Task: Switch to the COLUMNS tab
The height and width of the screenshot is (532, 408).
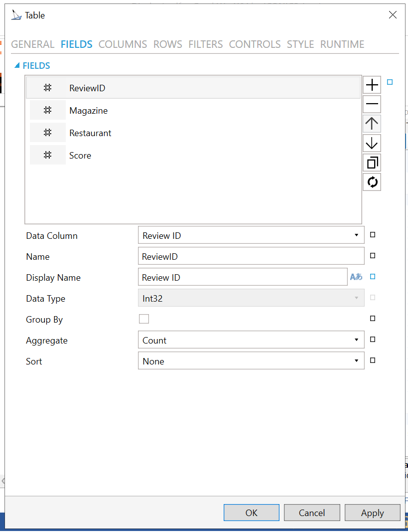Action: [x=123, y=44]
